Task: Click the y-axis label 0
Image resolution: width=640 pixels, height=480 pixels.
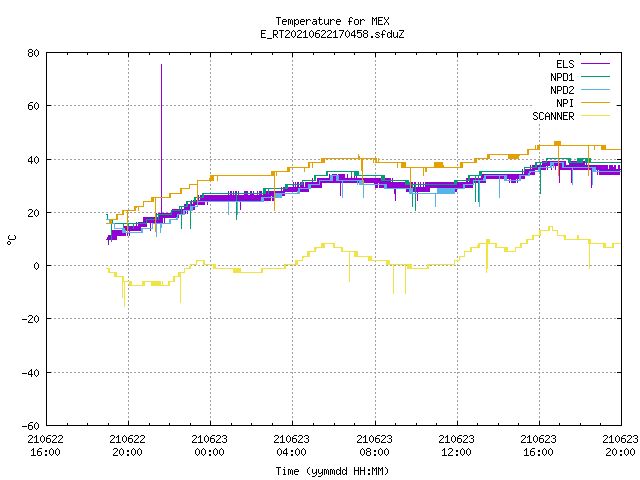Action: tap(37, 266)
